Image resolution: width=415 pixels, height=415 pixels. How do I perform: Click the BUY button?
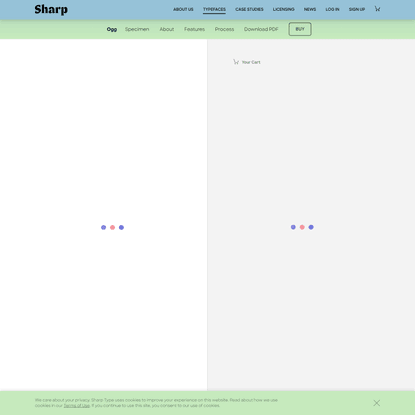click(300, 29)
